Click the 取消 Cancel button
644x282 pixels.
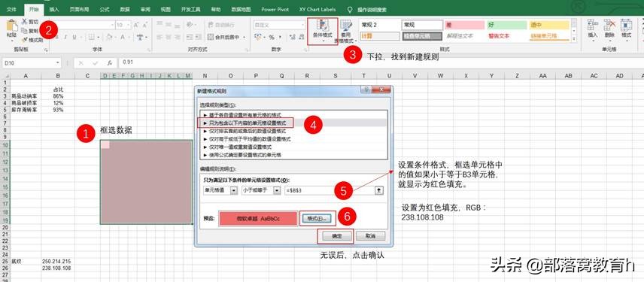[x=370, y=236]
